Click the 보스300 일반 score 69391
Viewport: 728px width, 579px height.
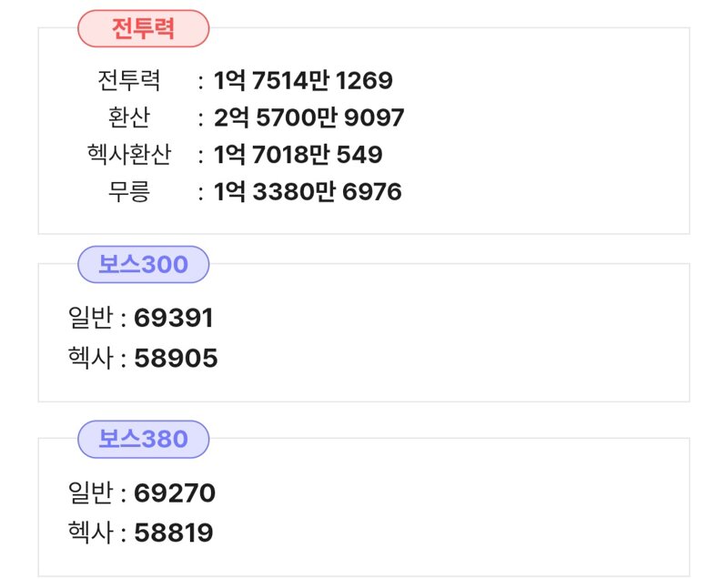[x=174, y=318]
